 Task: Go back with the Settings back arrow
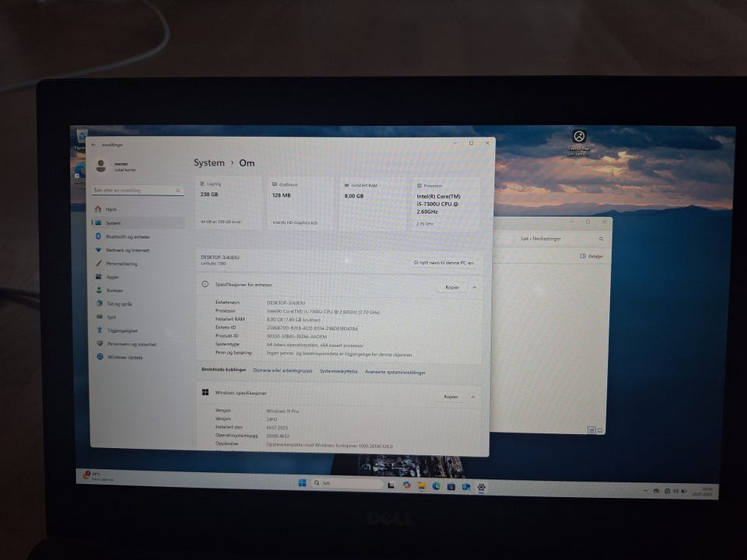93,145
